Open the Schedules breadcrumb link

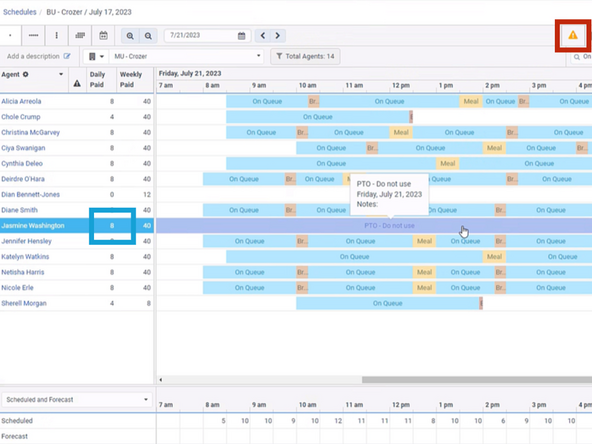pyautogui.click(x=20, y=12)
